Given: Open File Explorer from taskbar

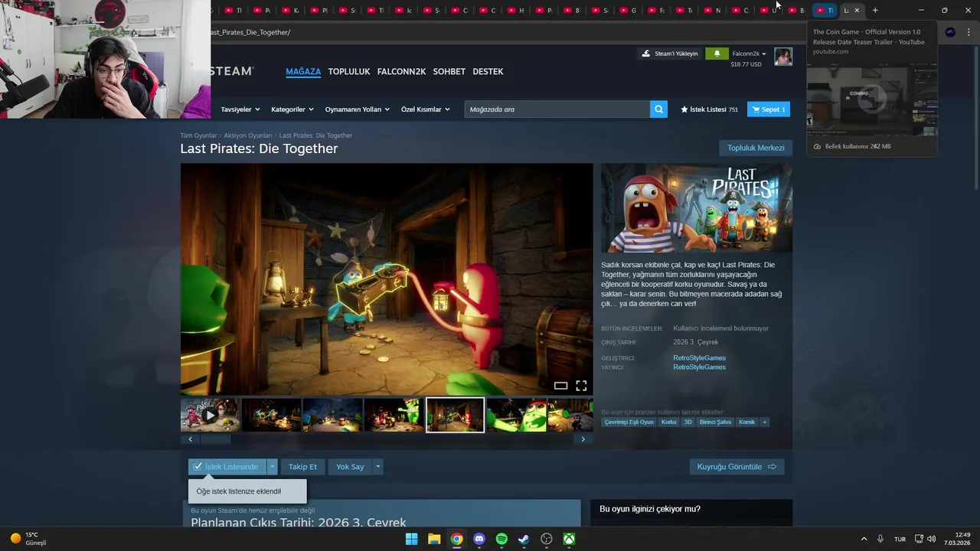Looking at the screenshot, I should click(x=434, y=539).
